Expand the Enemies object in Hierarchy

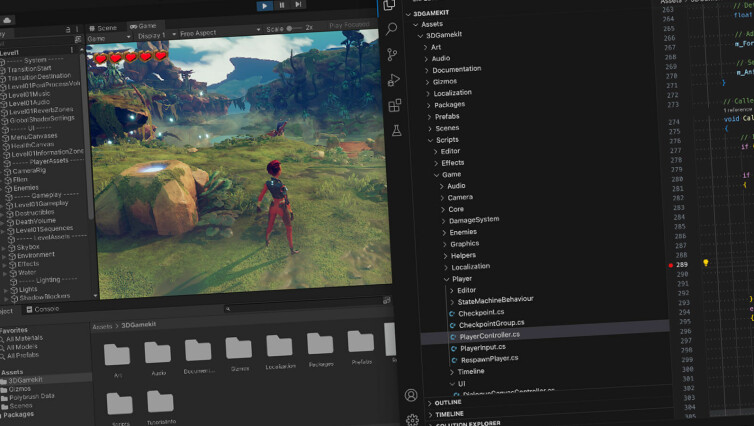(1, 189)
